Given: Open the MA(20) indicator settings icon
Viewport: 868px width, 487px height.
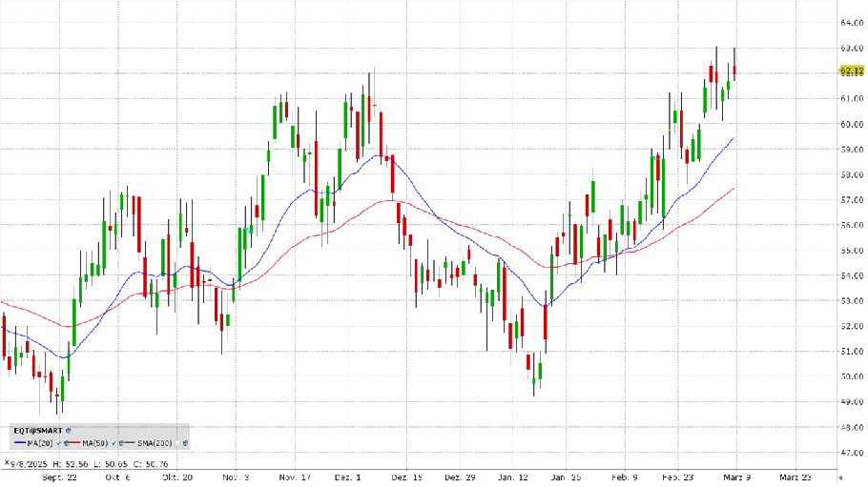Looking at the screenshot, I should 67,443.
